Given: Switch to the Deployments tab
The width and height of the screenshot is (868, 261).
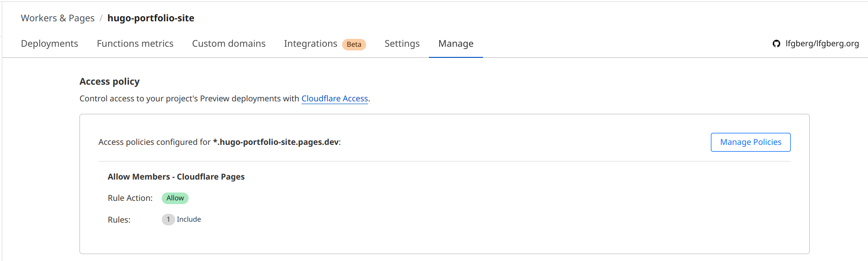Looking at the screenshot, I should coord(49,43).
